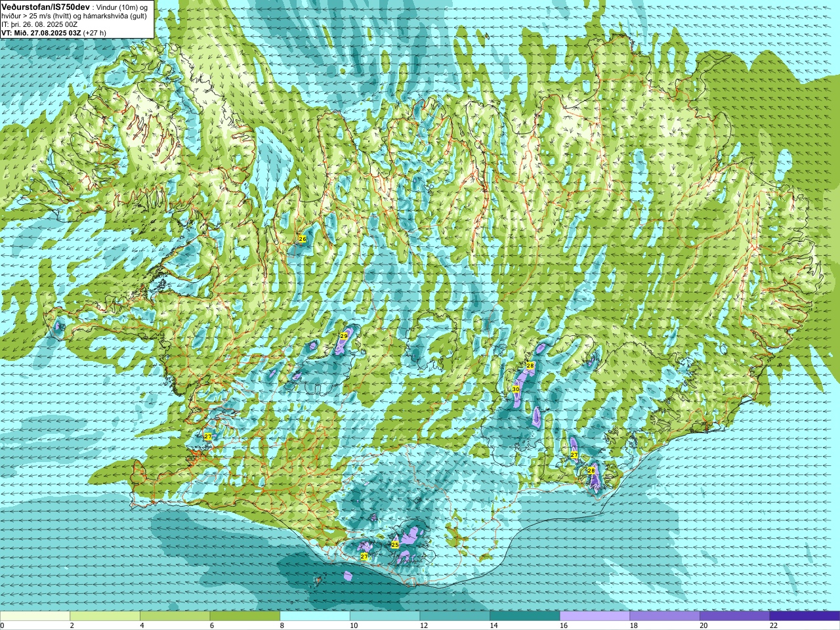Click the 18–20 m/s purple legend swatch
840x630 pixels.
pyautogui.click(x=665, y=616)
